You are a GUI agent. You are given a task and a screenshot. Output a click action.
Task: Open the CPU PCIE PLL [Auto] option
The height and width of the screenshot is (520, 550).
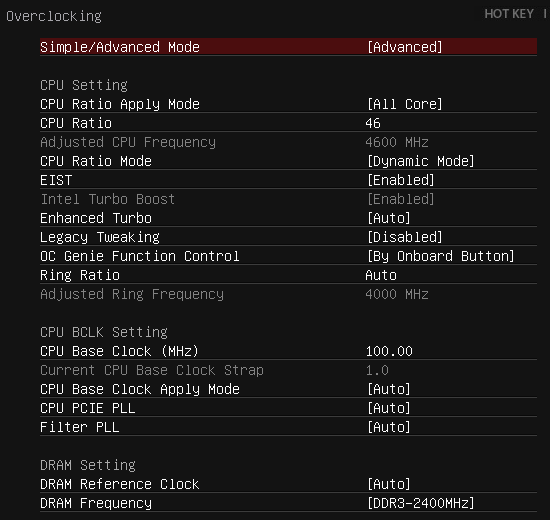click(389, 408)
